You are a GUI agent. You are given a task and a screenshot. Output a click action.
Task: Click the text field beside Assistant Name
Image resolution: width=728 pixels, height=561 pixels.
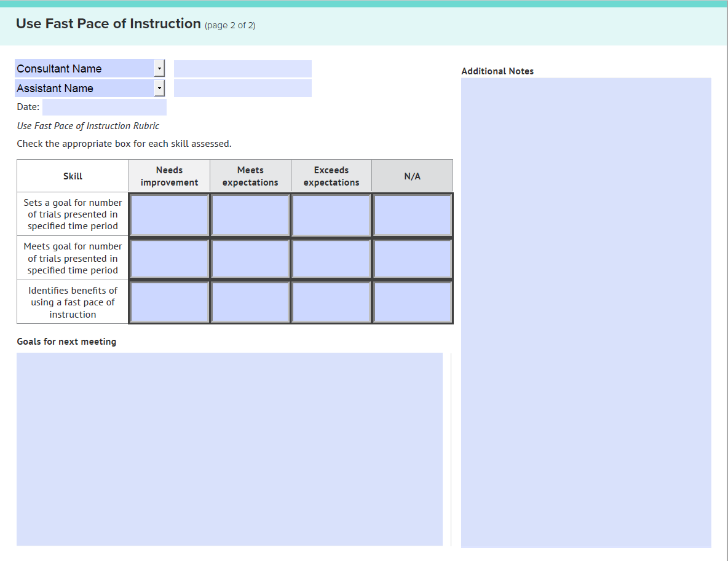click(x=242, y=88)
